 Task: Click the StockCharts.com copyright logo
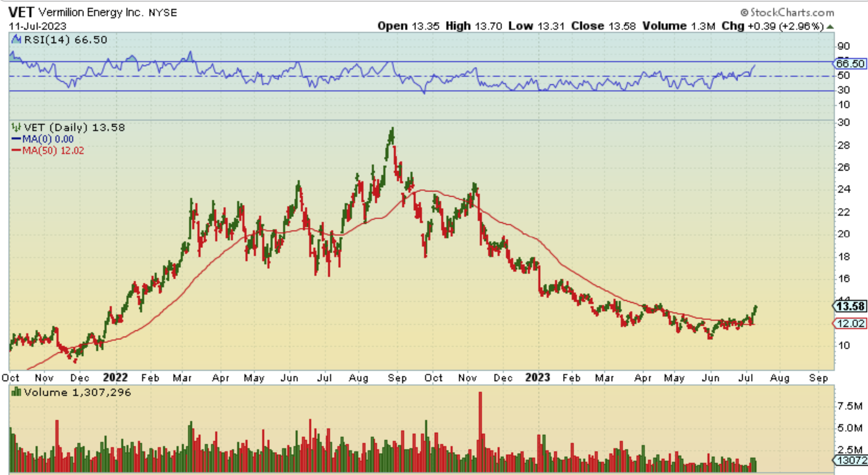click(788, 12)
